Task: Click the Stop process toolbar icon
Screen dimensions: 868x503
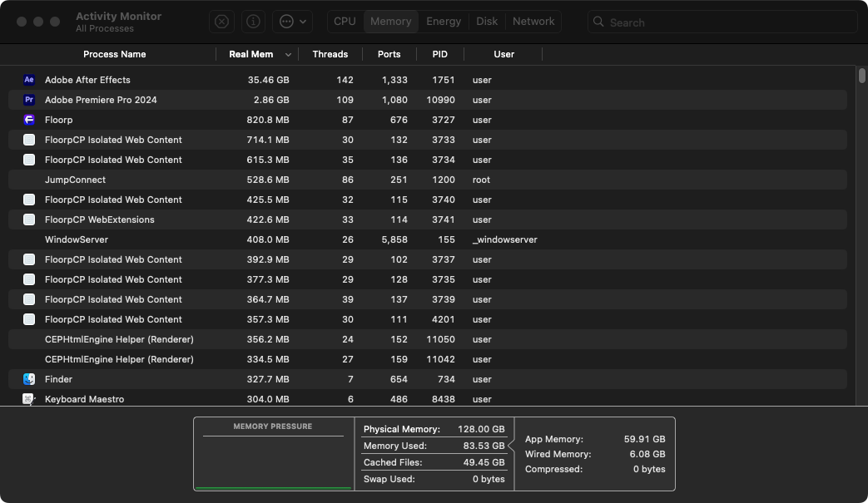Action: coord(221,22)
